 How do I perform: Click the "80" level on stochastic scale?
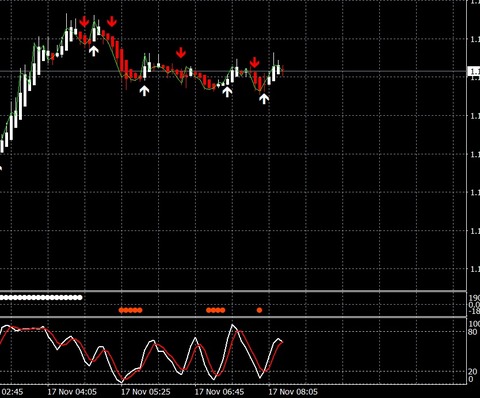472,332
